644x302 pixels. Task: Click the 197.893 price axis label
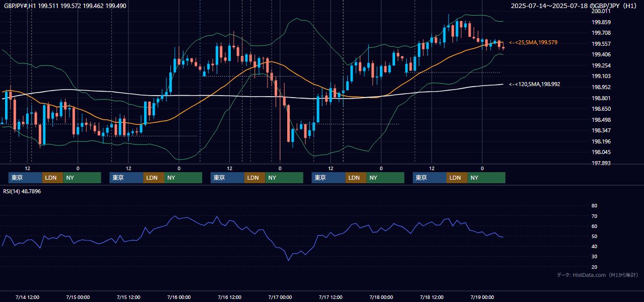tap(601, 163)
